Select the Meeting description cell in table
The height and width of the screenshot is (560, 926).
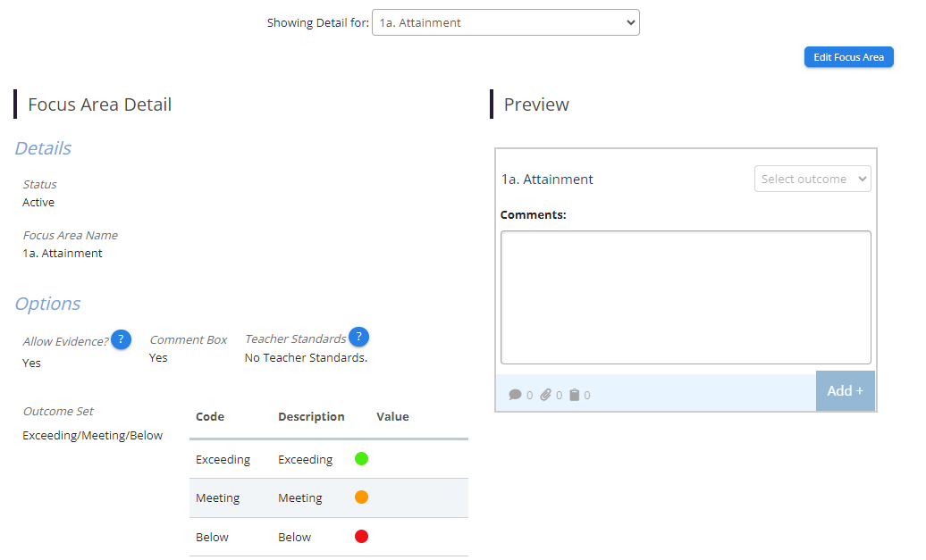point(299,498)
